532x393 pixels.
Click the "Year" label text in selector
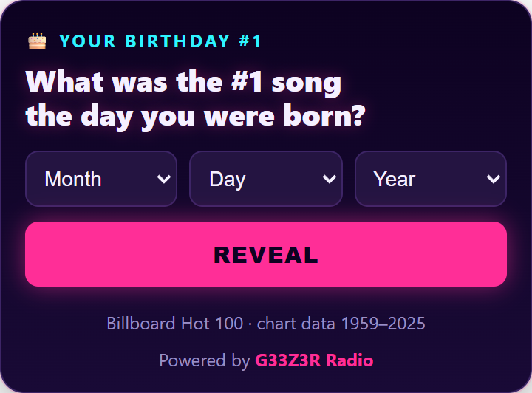click(x=395, y=179)
